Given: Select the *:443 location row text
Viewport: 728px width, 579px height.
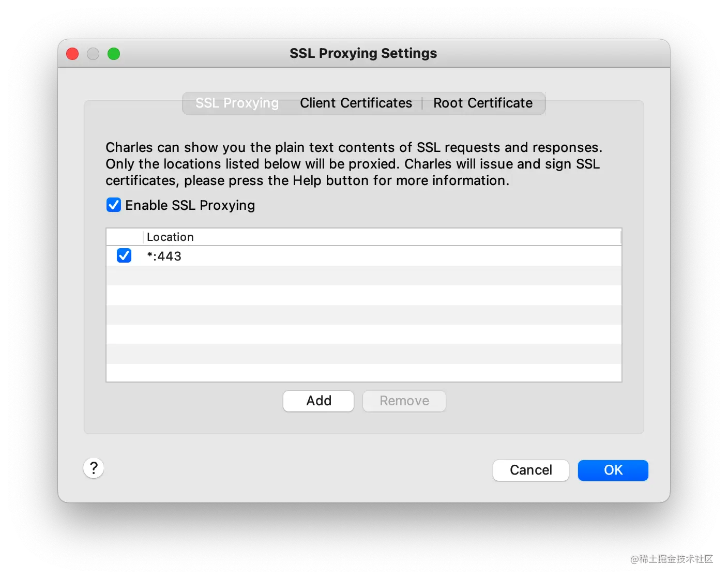Looking at the screenshot, I should pyautogui.click(x=164, y=256).
